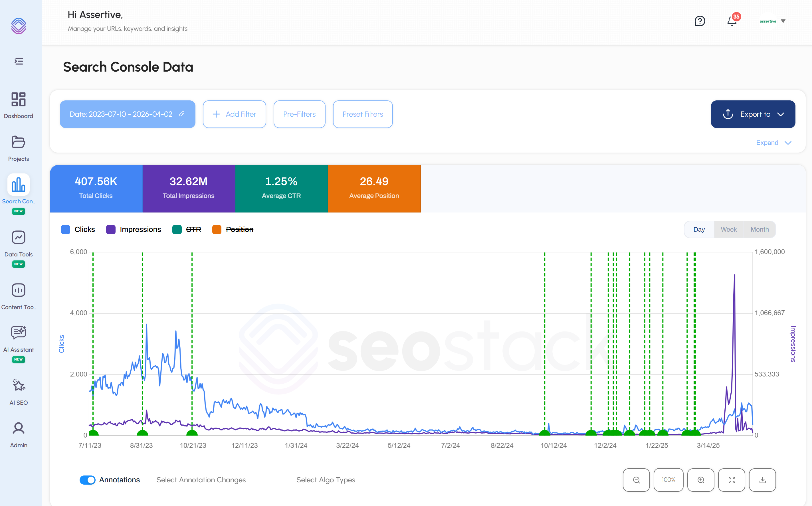This screenshot has height=506, width=812.
Task: Enable the CTR series in legend
Action: coord(193,230)
